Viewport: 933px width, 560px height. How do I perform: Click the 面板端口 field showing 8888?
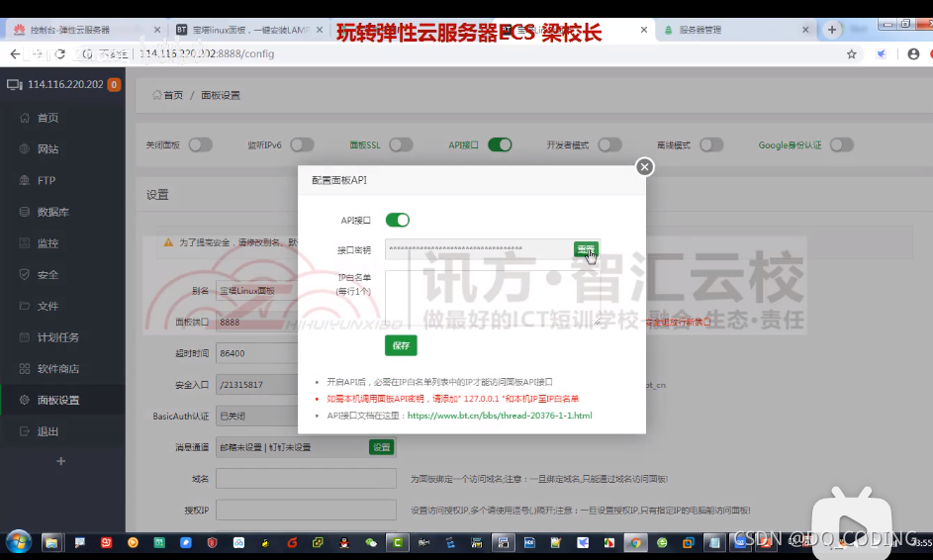click(x=257, y=322)
